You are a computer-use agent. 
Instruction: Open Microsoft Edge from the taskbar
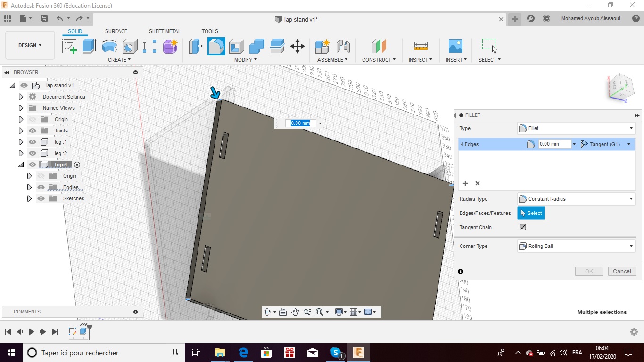(x=243, y=353)
